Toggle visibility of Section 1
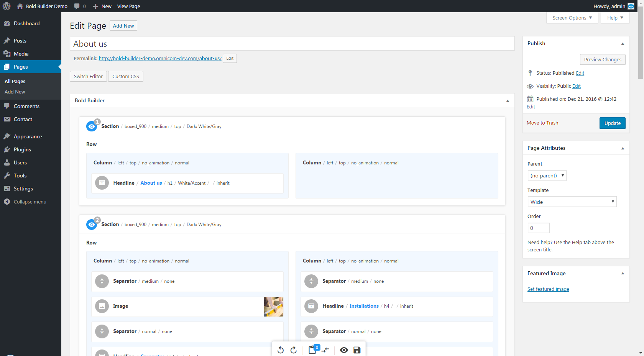The width and height of the screenshot is (644, 356). (92, 126)
